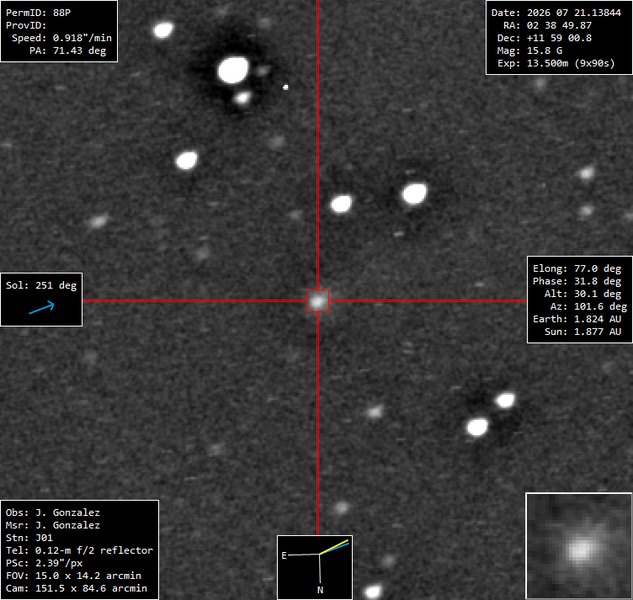Select the Cam: 151.5 x 84.6 arcmin line
The image size is (633, 600).
coord(76,588)
